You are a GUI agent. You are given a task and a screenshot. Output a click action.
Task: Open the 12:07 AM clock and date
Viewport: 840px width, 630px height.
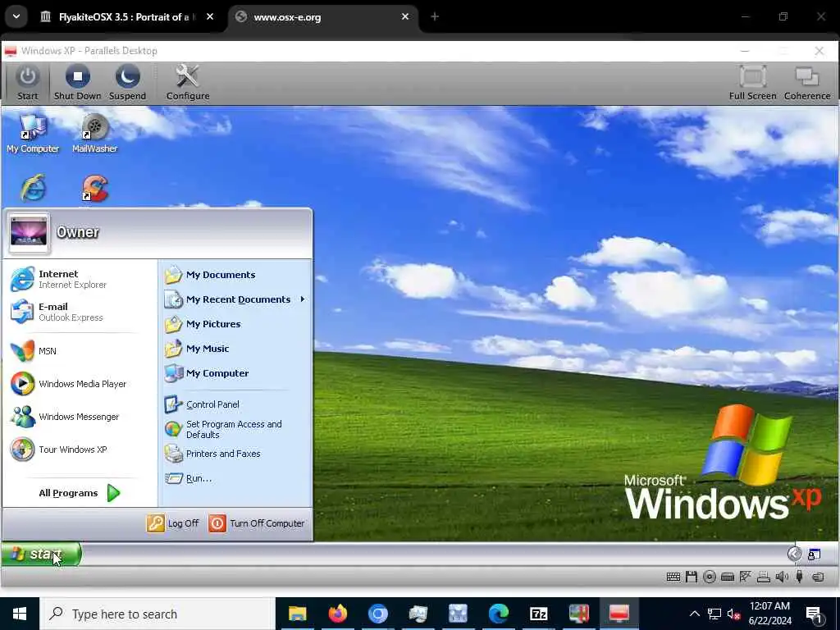click(769, 614)
